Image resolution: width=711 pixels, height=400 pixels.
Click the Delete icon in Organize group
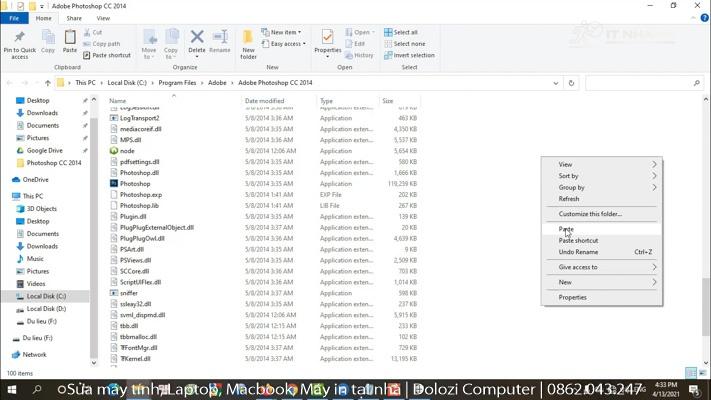coord(197,40)
